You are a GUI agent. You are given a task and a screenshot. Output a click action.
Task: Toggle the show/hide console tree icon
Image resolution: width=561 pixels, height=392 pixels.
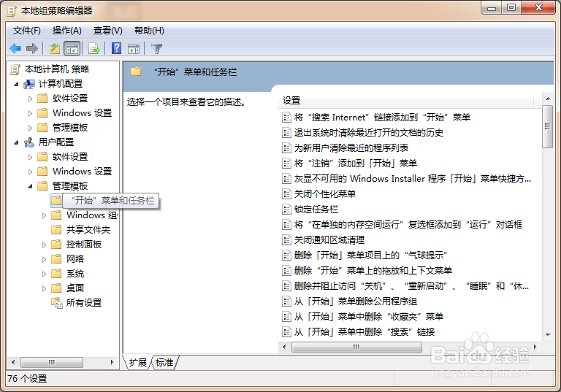coord(72,48)
